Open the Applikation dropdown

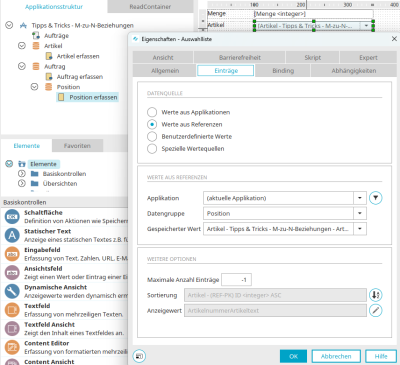(360, 198)
